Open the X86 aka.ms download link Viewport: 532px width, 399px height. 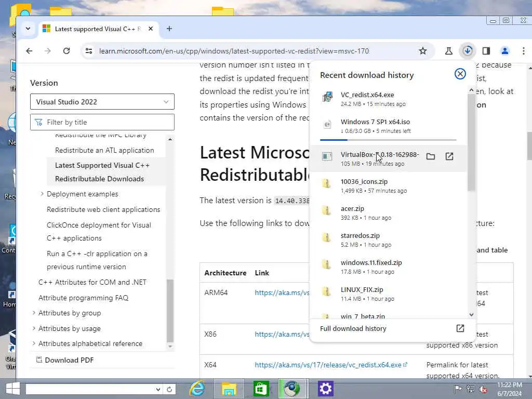click(x=282, y=334)
